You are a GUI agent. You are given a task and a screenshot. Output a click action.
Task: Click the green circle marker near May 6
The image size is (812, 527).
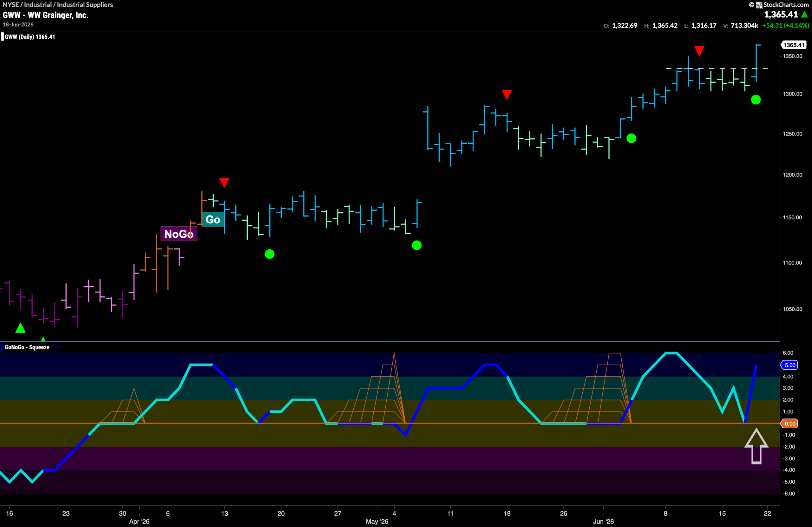tap(416, 245)
